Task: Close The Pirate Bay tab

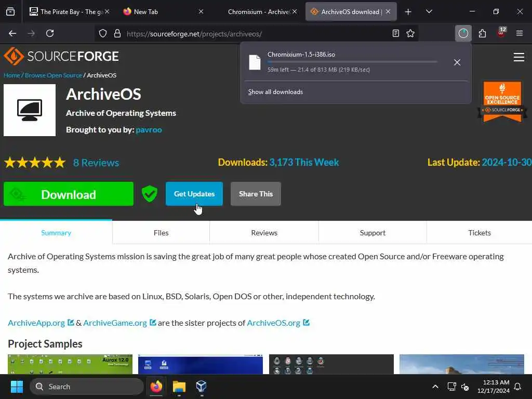Action: (107, 11)
